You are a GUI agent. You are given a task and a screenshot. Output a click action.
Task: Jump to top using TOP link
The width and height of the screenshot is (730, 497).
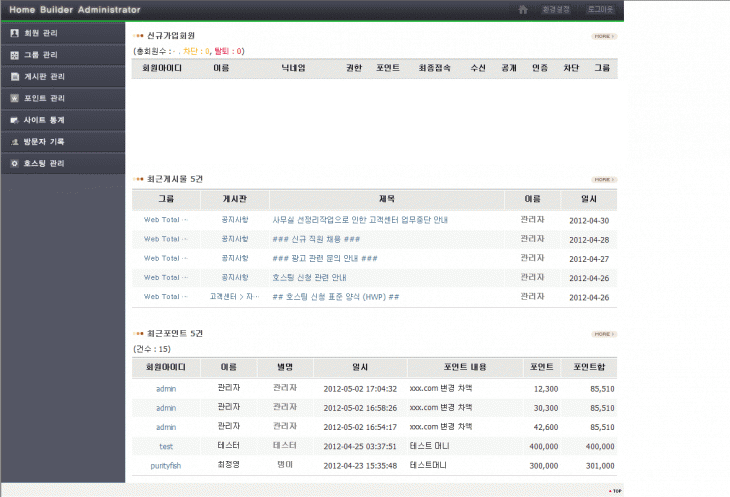point(615,491)
